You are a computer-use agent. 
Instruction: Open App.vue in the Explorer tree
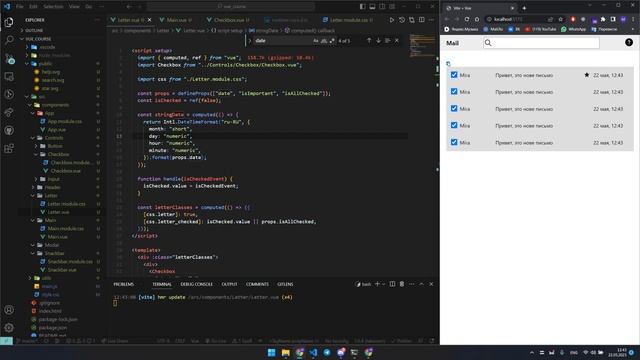coord(57,129)
